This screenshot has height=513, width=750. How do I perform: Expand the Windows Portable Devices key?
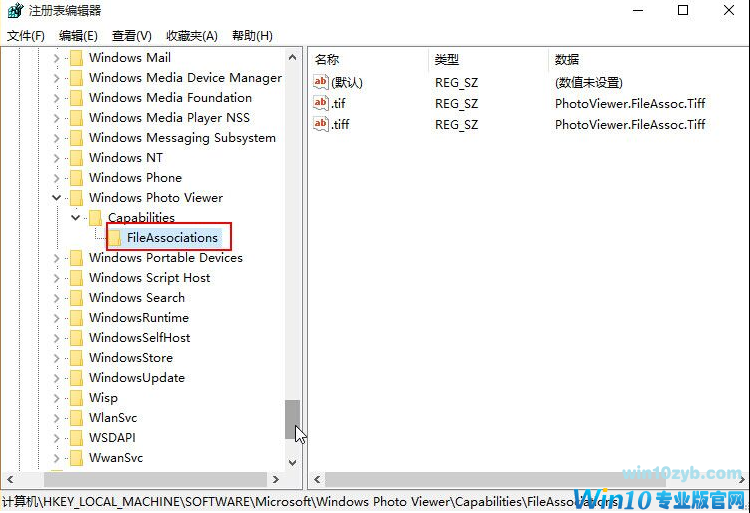(56, 258)
